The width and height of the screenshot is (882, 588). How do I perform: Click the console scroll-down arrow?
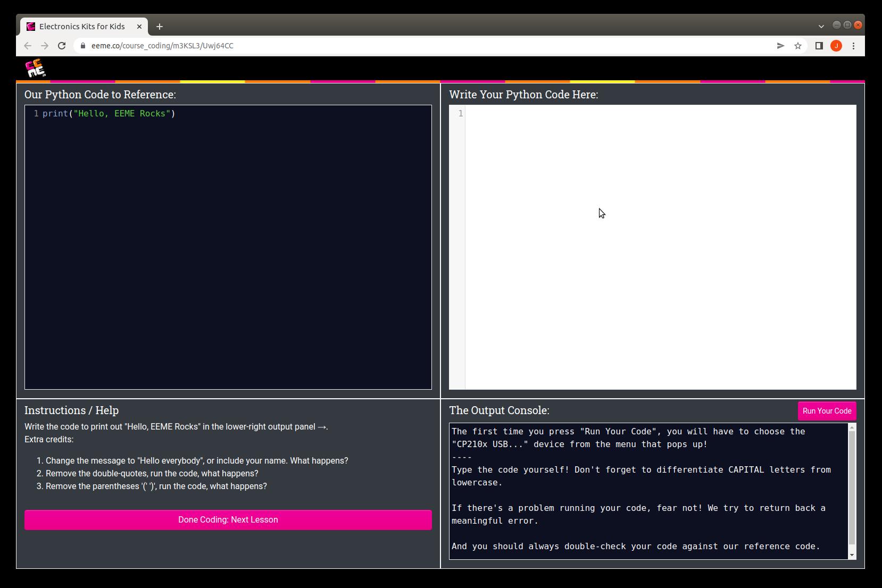tap(852, 555)
